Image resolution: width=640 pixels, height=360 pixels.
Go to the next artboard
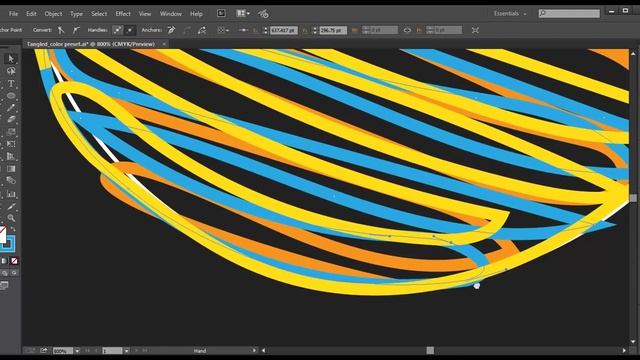click(136, 351)
